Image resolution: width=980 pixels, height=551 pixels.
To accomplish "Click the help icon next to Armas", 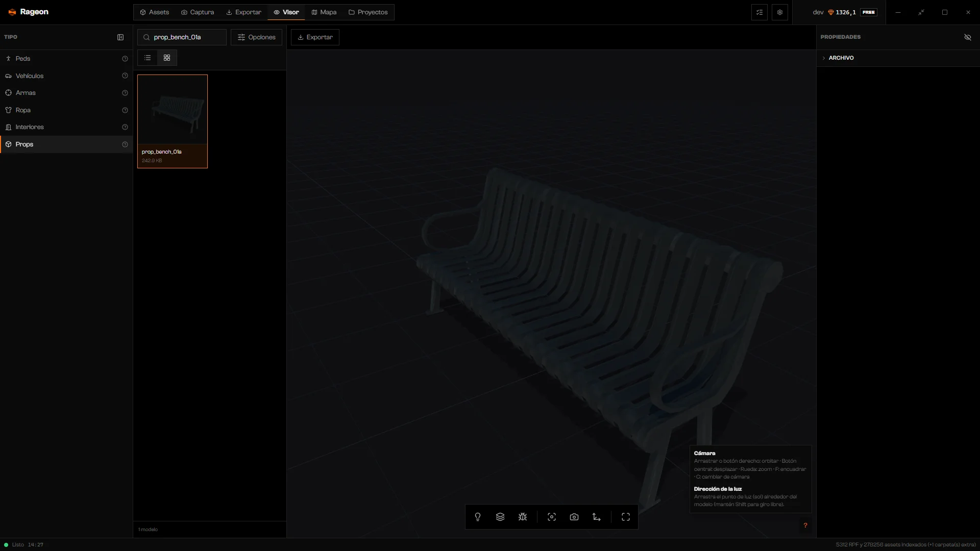I will [125, 93].
